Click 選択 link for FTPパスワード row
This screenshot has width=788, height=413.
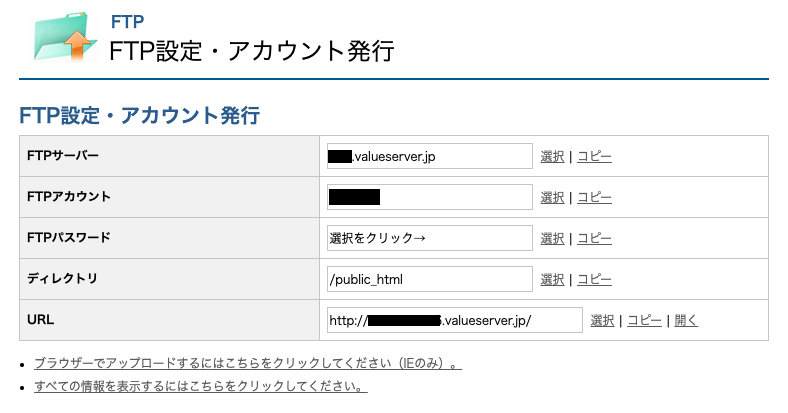point(552,238)
